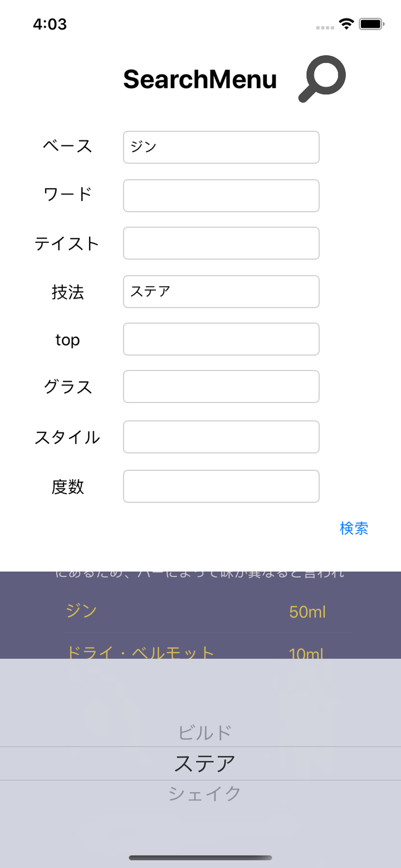Choose ビルド in the picker wheel
This screenshot has width=401, height=868.
(x=204, y=733)
